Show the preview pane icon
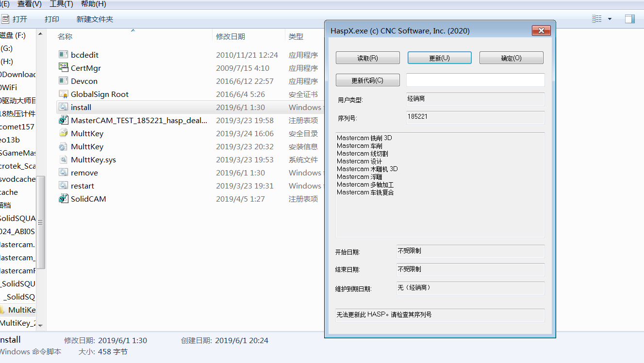 pyautogui.click(x=630, y=19)
